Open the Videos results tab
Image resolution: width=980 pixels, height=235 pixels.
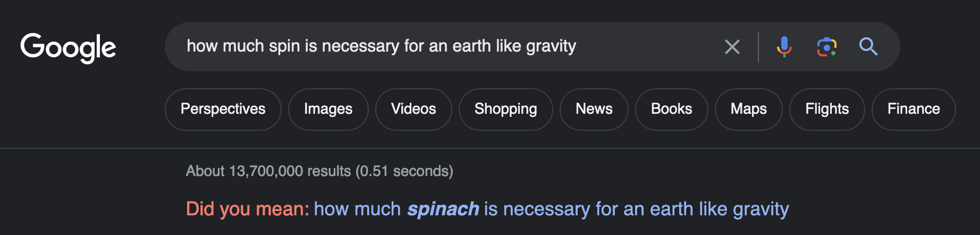413,109
